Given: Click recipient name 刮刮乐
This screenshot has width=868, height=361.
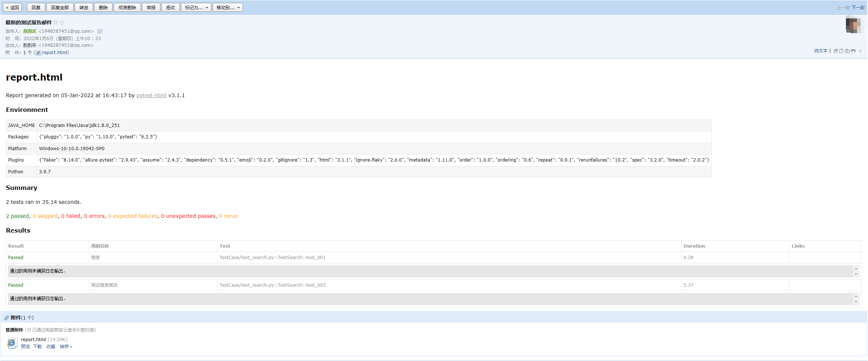Looking at the screenshot, I should [30, 45].
